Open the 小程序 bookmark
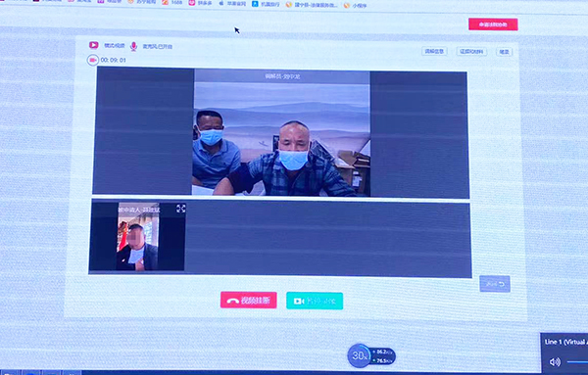This screenshot has width=588, height=375. [x=355, y=5]
